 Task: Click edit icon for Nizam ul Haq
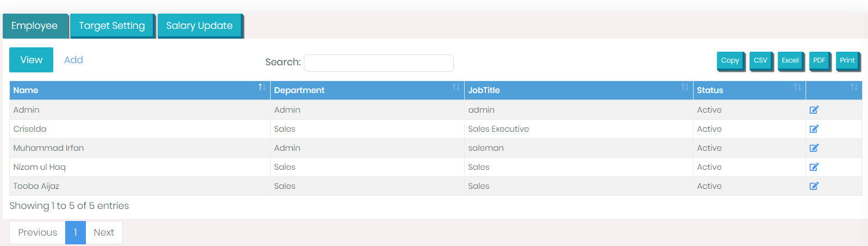814,167
